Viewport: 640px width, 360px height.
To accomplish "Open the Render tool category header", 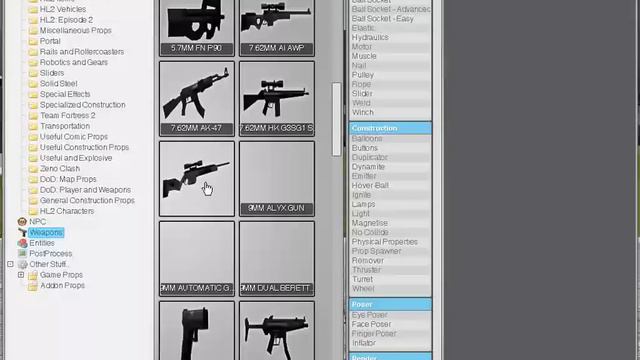I will [390, 357].
